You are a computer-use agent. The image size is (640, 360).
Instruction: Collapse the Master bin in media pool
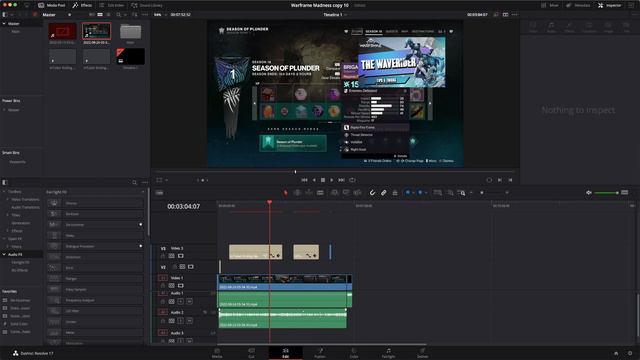point(4,24)
